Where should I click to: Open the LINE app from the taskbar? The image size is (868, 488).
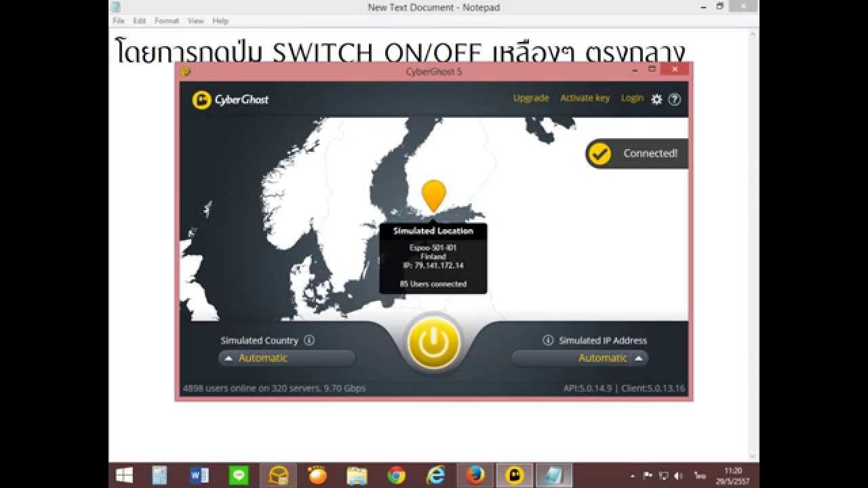239,475
